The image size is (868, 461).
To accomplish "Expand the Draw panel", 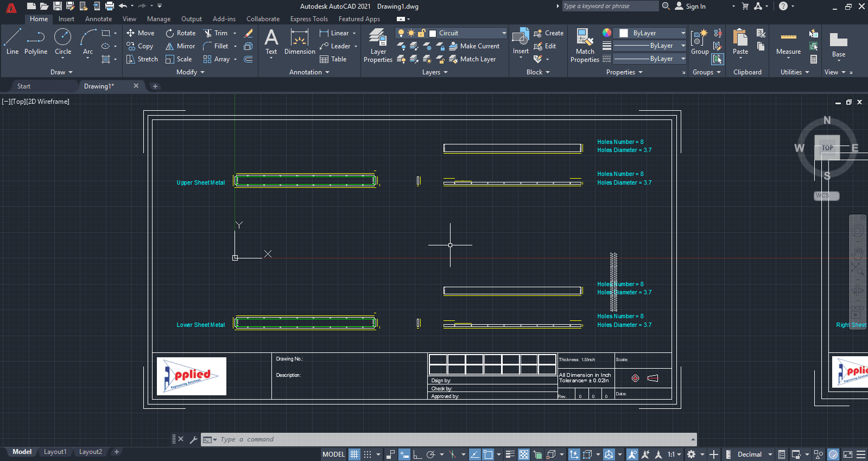I will (x=61, y=72).
